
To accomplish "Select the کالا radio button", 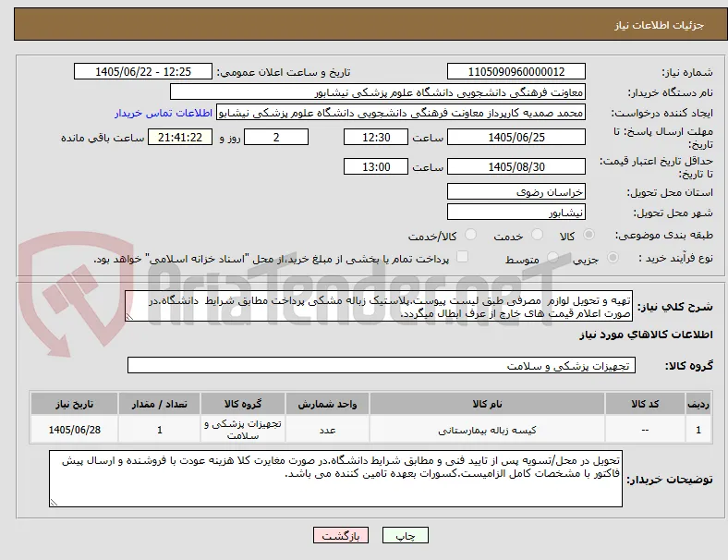I will tap(588, 235).
